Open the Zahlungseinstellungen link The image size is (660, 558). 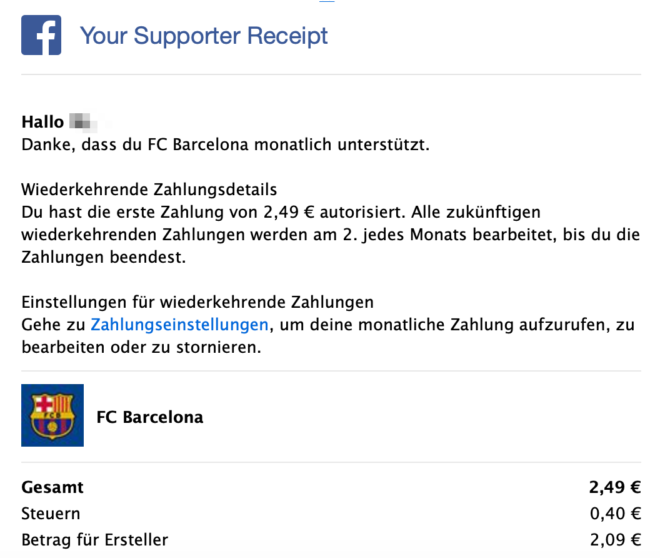pos(179,324)
